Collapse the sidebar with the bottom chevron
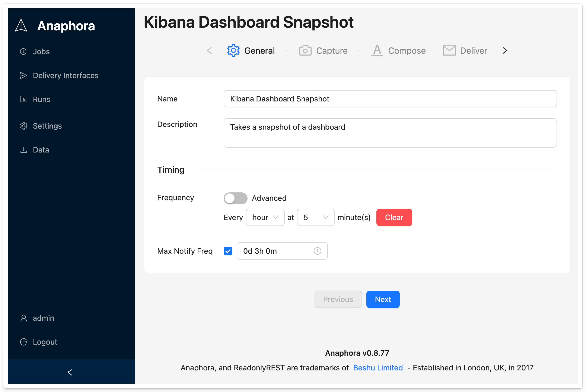The image size is (586, 392). click(x=70, y=372)
